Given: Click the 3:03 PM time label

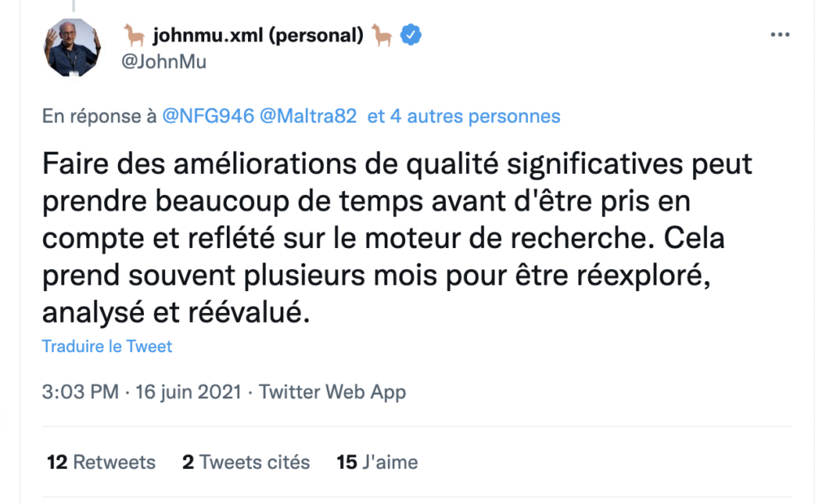Looking at the screenshot, I should point(81,391).
